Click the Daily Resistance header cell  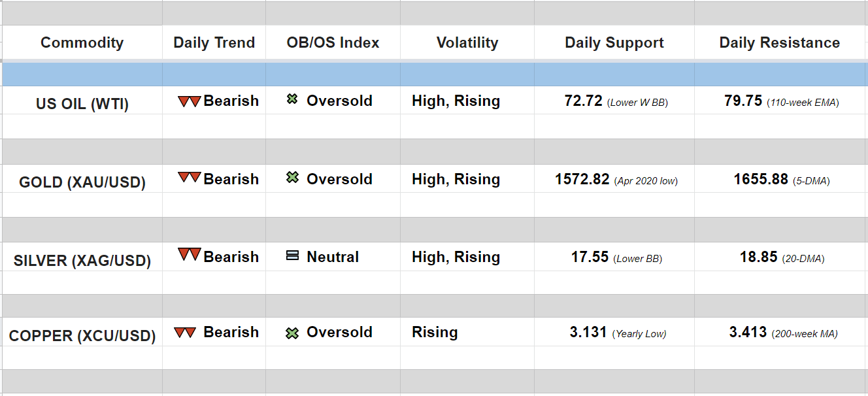coord(779,43)
